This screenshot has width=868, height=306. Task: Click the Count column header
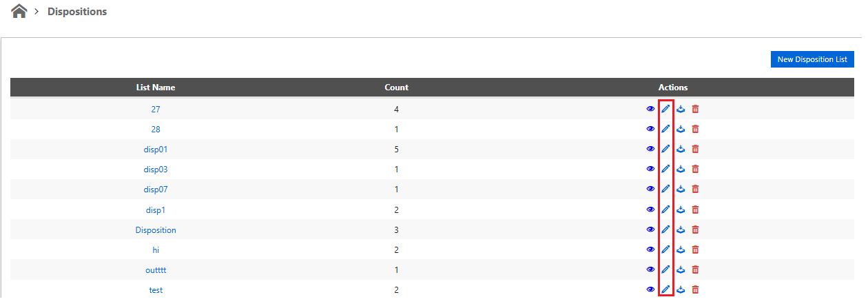pos(396,88)
